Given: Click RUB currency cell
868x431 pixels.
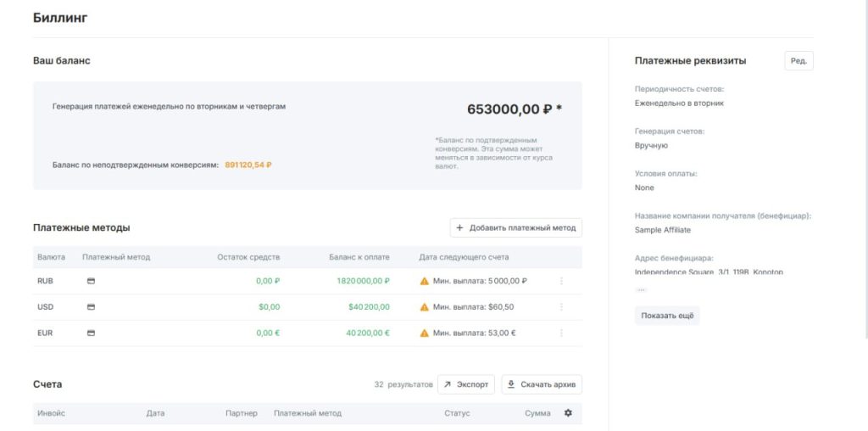Looking at the screenshot, I should tap(46, 281).
